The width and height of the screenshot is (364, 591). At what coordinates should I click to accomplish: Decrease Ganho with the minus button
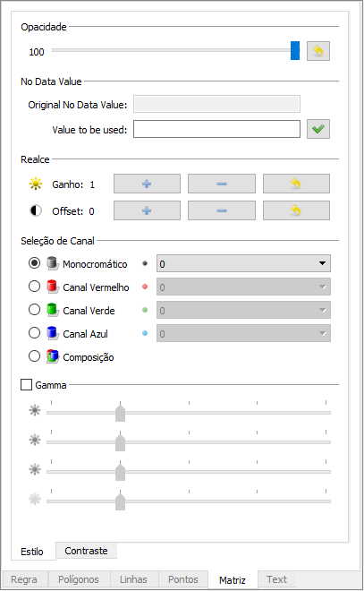click(x=222, y=184)
